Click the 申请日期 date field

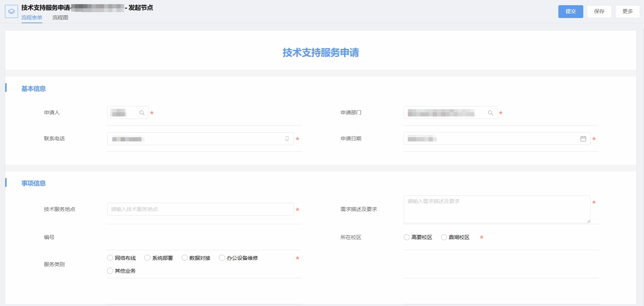click(x=497, y=139)
